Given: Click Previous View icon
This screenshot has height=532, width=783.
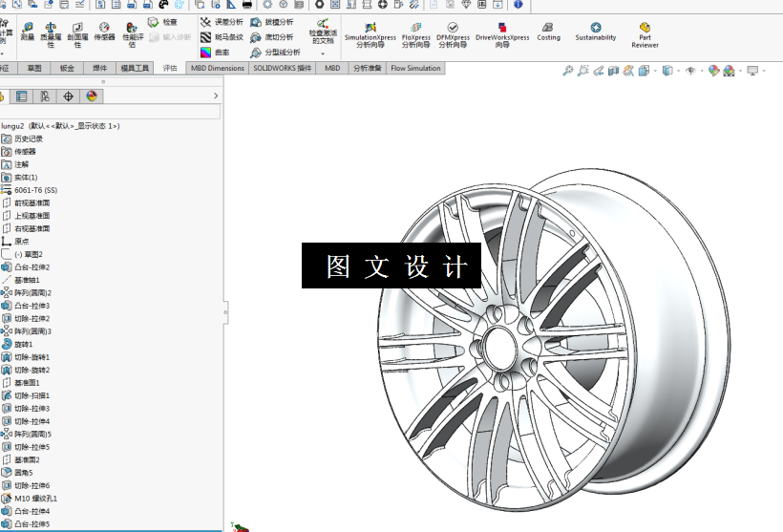Looking at the screenshot, I should pos(598,71).
